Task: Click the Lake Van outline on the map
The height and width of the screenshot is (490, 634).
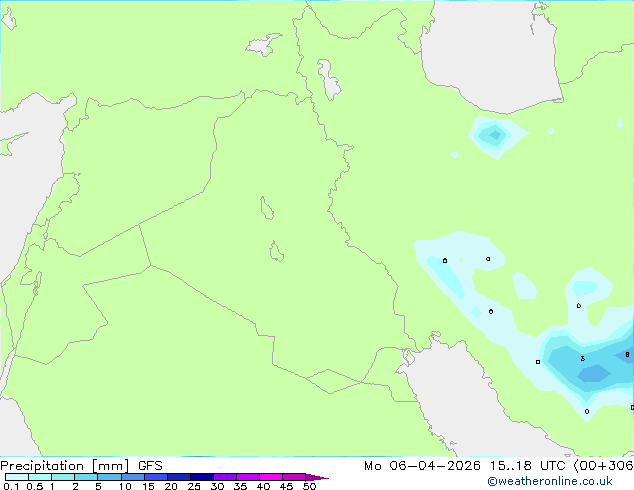Action: (263, 45)
